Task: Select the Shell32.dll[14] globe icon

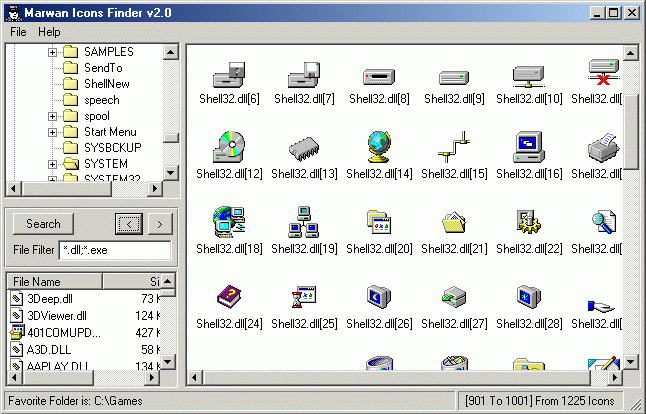Action: (x=379, y=147)
